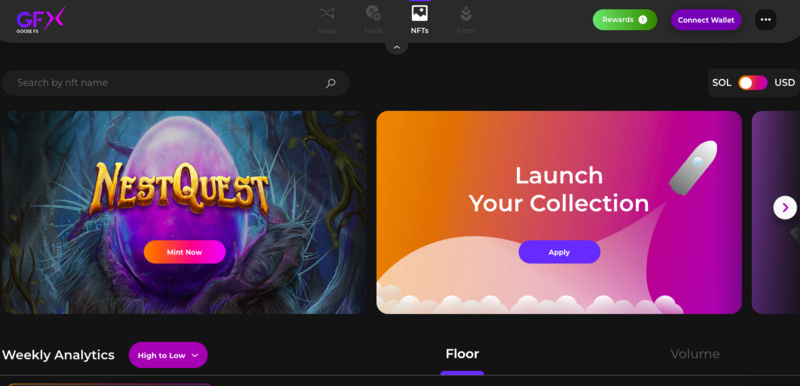Click Apply on the Launch Your Collection banner
This screenshot has height=386, width=800.
click(559, 252)
